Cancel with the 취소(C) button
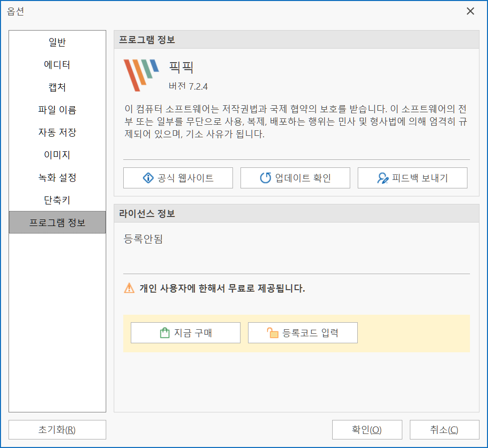The height and width of the screenshot is (448, 488). 444,429
